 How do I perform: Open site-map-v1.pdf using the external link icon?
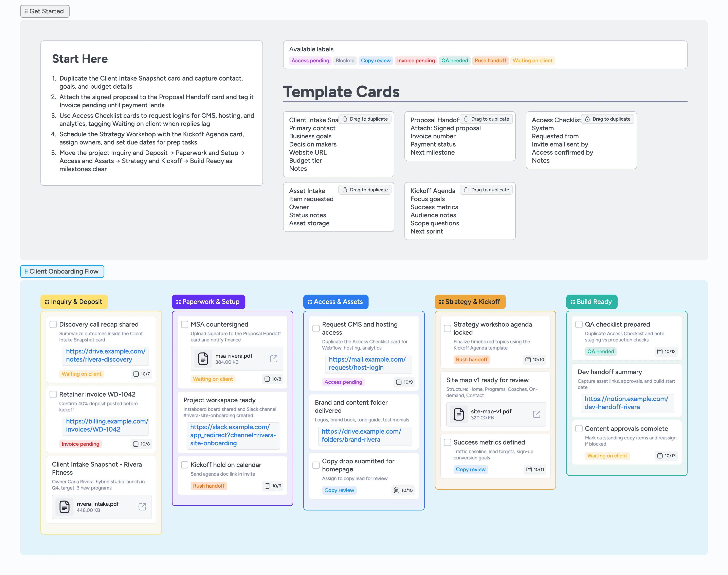pyautogui.click(x=536, y=414)
